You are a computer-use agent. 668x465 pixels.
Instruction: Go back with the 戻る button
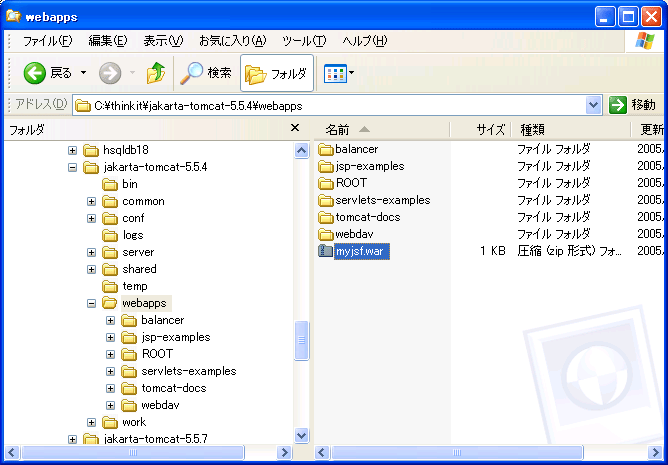pyautogui.click(x=47, y=73)
